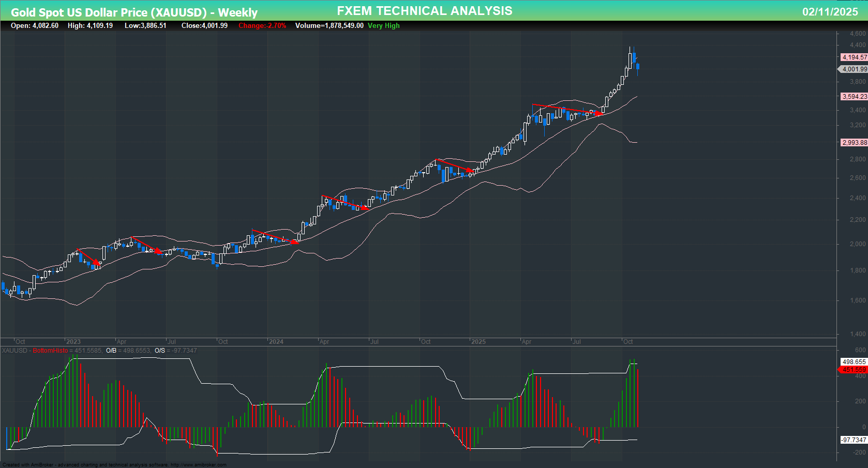Toggle the red Change: -2.70% readout
Image resolution: width=868 pixels, height=468 pixels.
click(261, 25)
